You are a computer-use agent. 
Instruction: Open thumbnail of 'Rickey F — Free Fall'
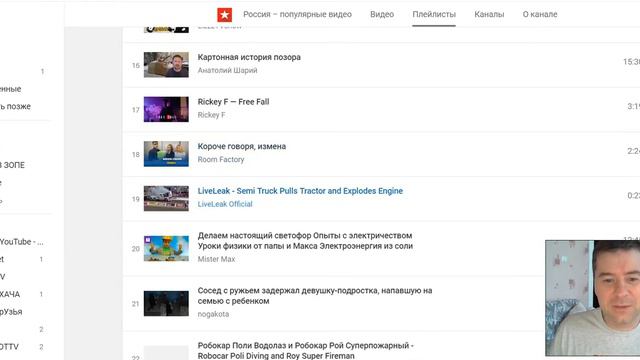(166, 109)
